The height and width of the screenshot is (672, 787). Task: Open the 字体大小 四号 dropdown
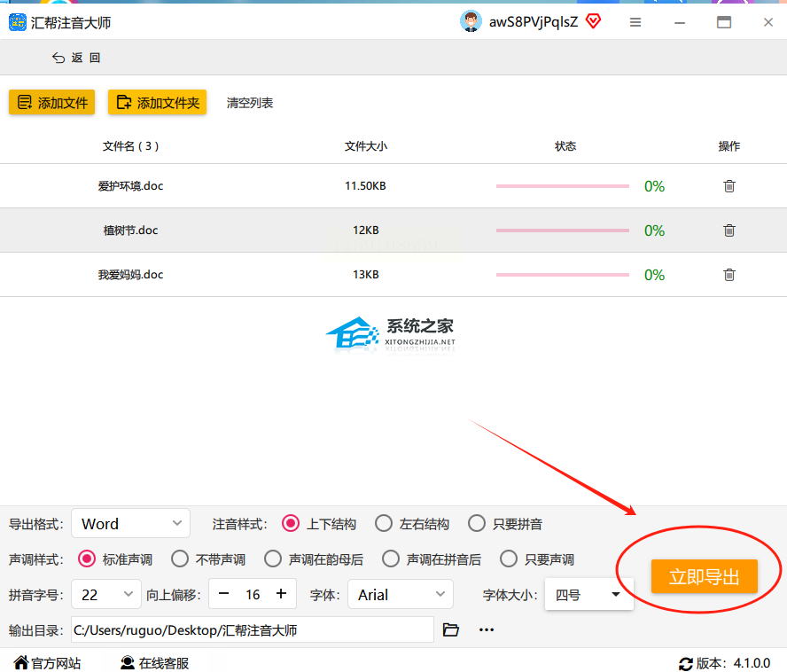pos(589,594)
